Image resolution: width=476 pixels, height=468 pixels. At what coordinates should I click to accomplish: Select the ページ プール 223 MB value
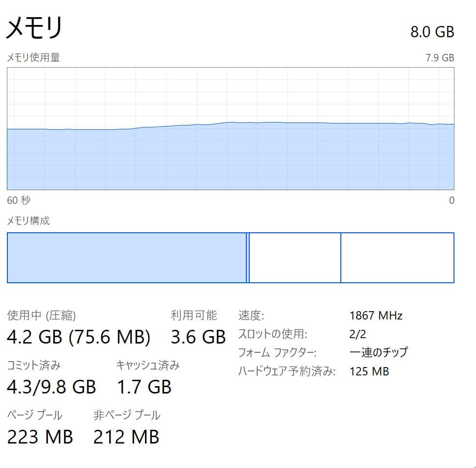41,436
